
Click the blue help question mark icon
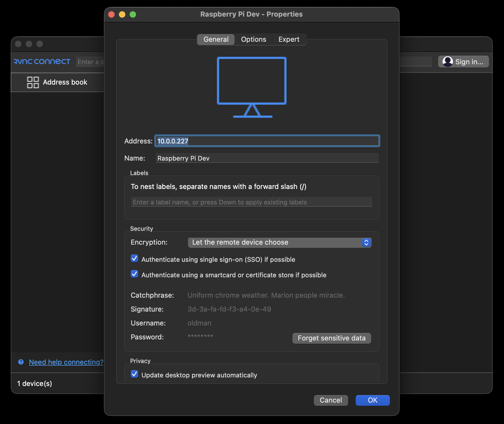pos(21,362)
